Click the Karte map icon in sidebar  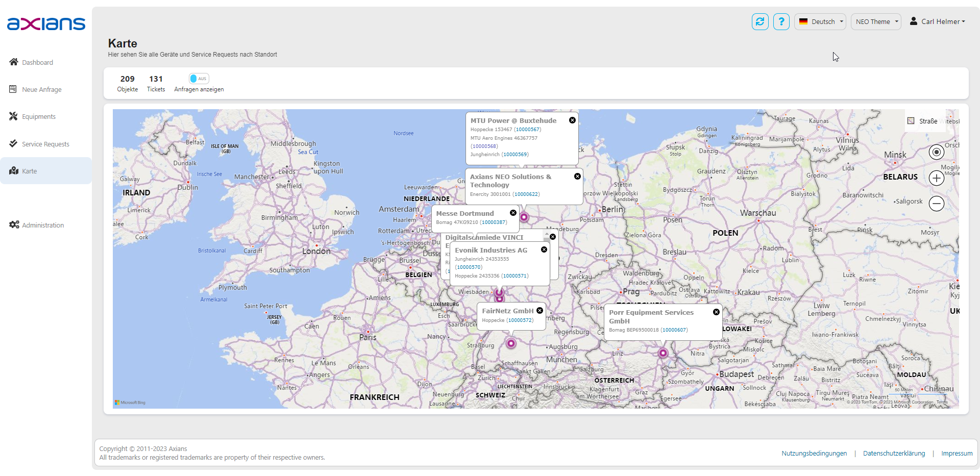pos(14,170)
